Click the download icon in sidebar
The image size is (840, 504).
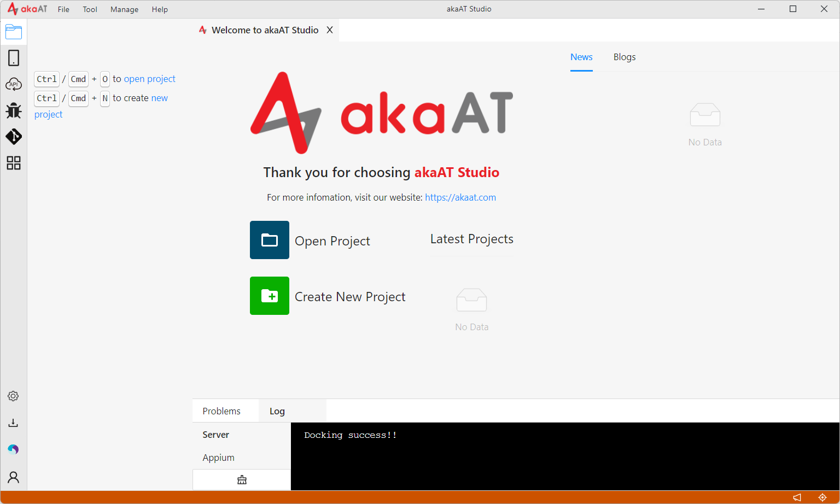point(13,423)
